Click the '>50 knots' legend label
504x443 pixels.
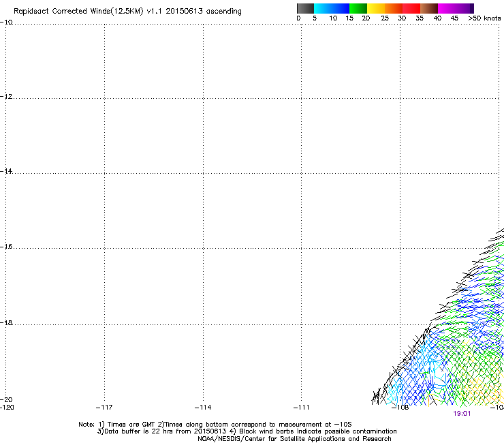pyautogui.click(x=484, y=18)
